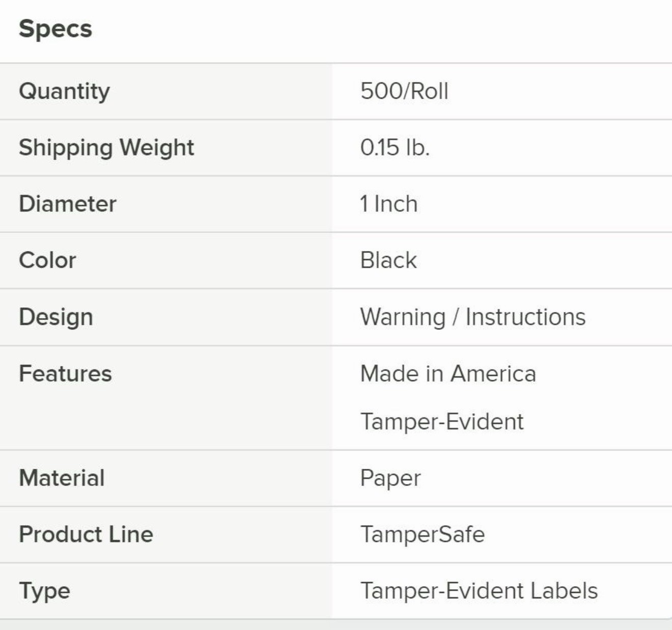This screenshot has height=630, width=672.
Task: Click the Diameter label
Action: pos(68,204)
